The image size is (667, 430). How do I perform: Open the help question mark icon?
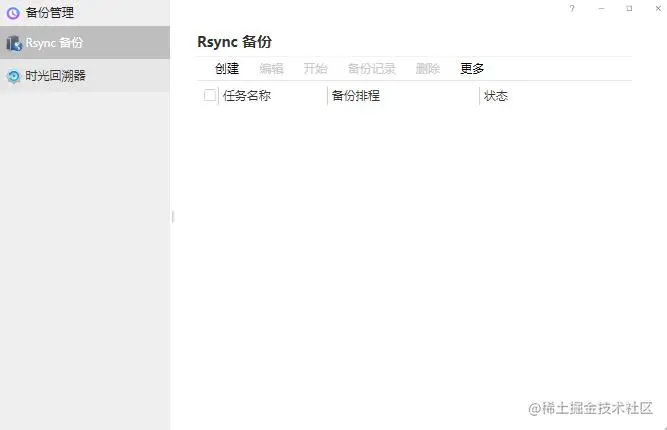(572, 9)
